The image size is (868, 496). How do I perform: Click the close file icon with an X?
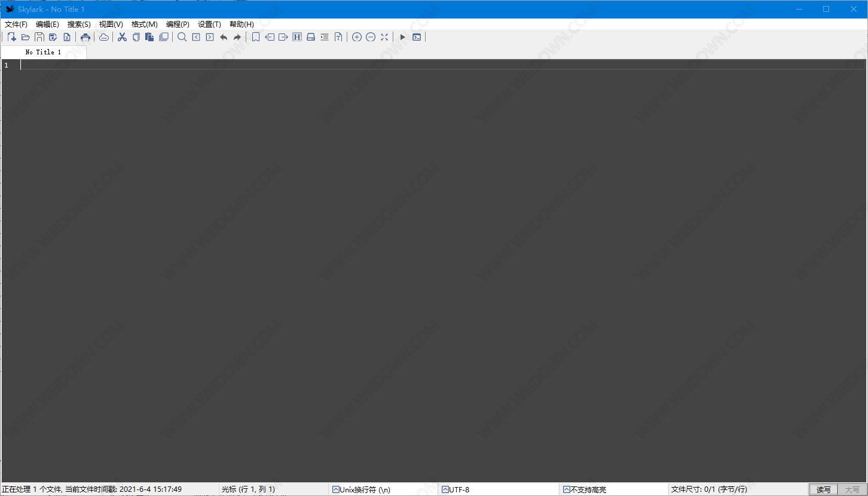(x=66, y=37)
